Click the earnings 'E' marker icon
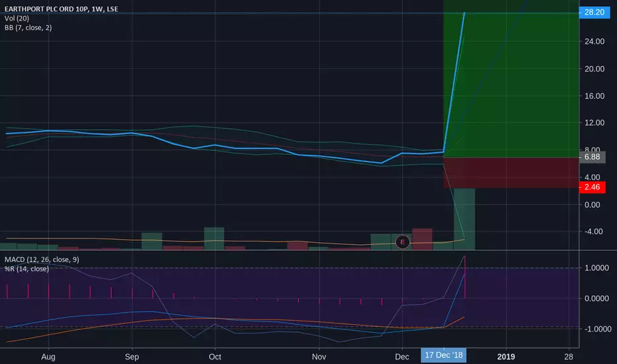617x364 pixels. 402,242
